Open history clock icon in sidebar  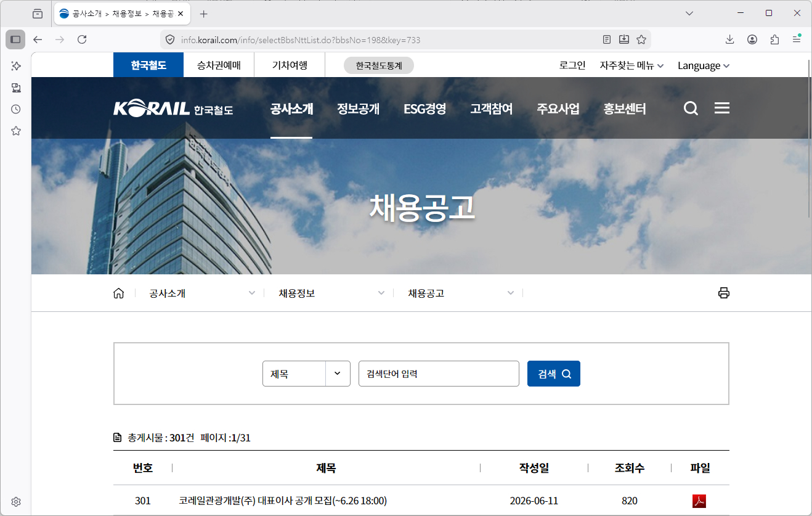16,109
